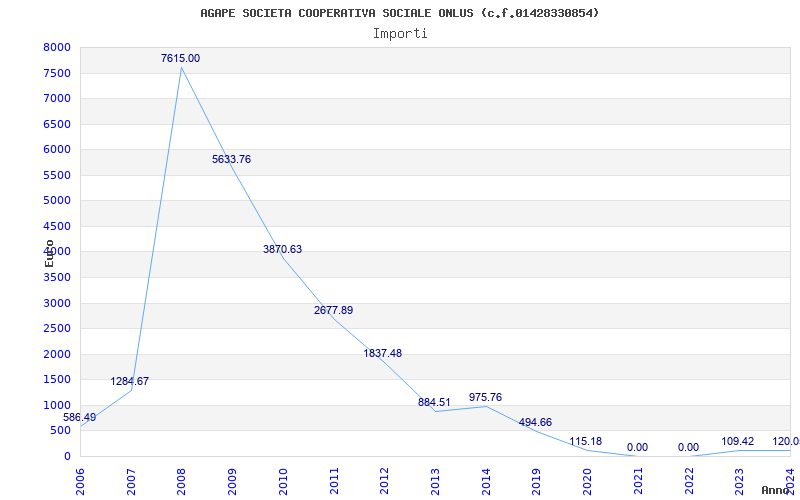The image size is (800, 500).
Task: Select the x-axis year 2011
Action: (x=334, y=482)
